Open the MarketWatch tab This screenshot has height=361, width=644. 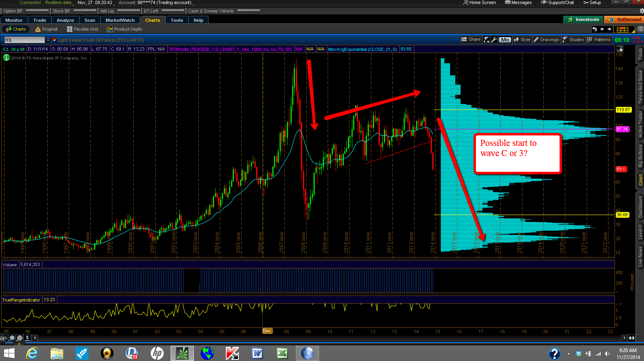click(x=120, y=20)
